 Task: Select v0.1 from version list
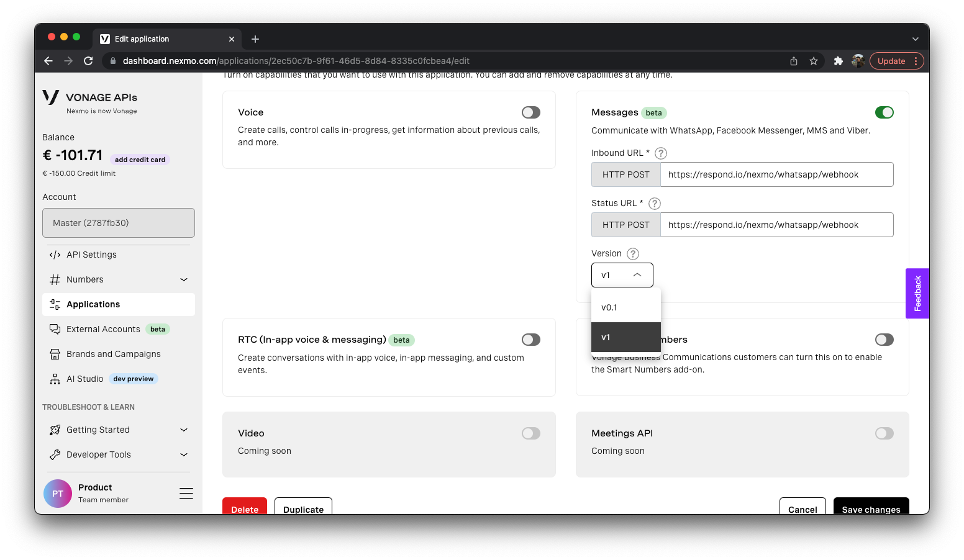[x=626, y=307]
